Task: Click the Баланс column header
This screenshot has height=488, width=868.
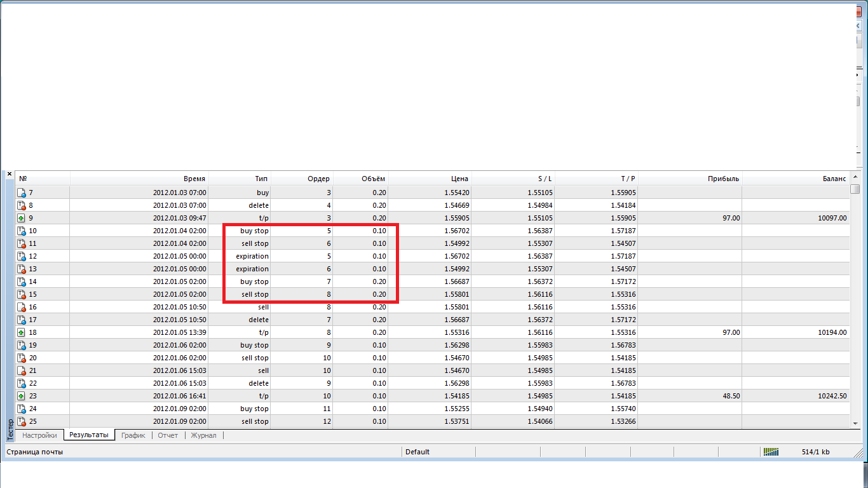Action: click(796, 179)
